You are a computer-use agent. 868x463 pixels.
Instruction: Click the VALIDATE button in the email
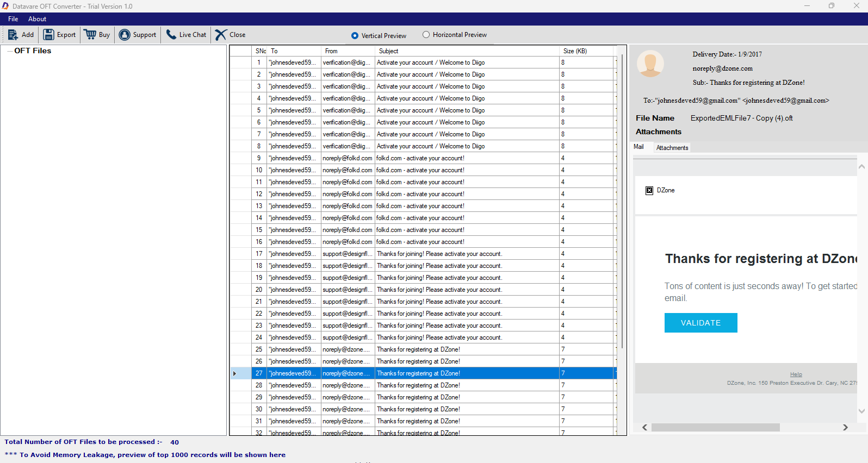coord(700,323)
